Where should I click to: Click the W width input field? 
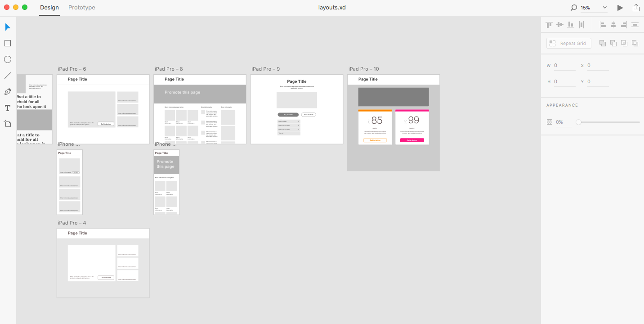click(564, 66)
